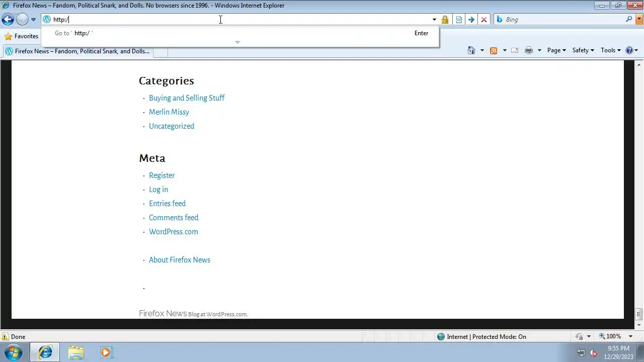Image resolution: width=644 pixels, height=362 pixels.
Task: Click the scrollbar up arrow
Action: point(639,65)
